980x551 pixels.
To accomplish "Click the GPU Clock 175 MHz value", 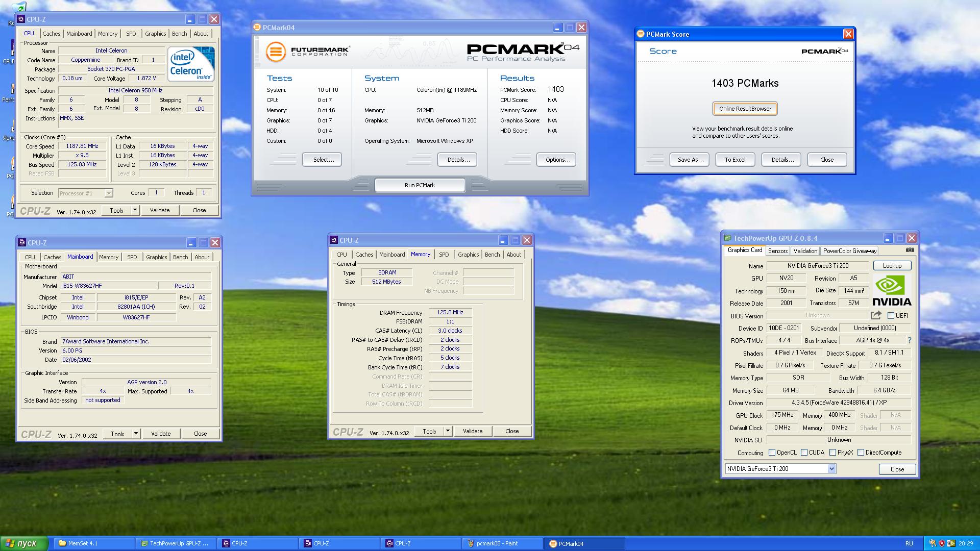I will click(x=782, y=415).
